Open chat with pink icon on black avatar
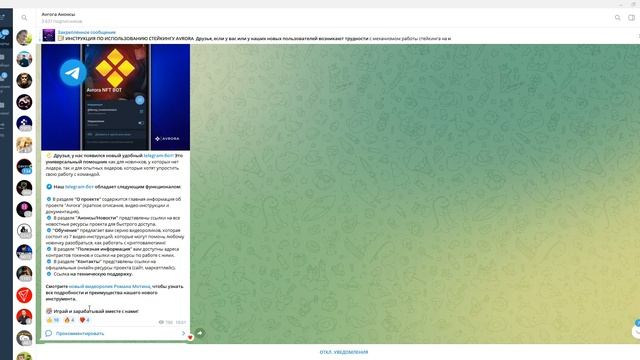The width and height of the screenshot is (640, 360). [24, 209]
